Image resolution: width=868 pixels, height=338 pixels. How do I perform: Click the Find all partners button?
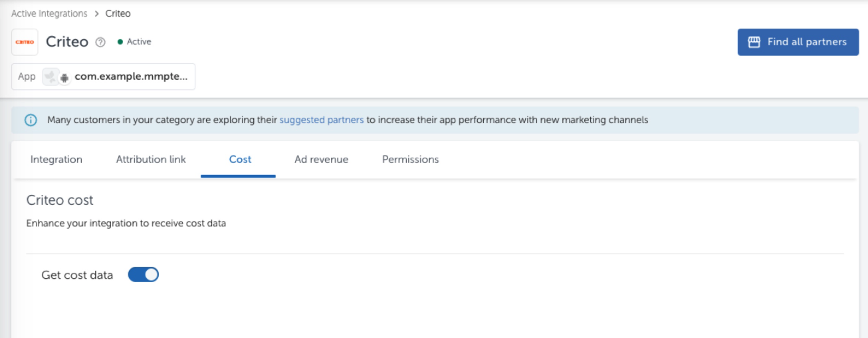798,42
